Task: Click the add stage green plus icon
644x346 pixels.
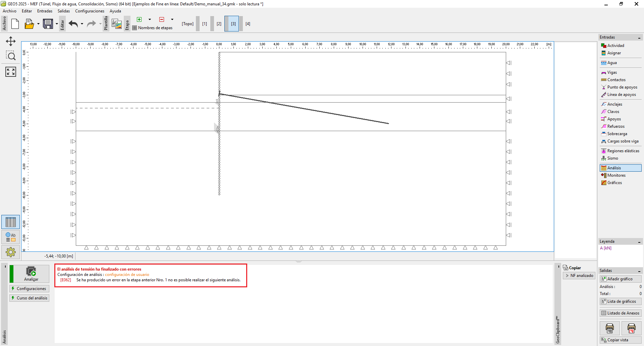Action: (139, 19)
